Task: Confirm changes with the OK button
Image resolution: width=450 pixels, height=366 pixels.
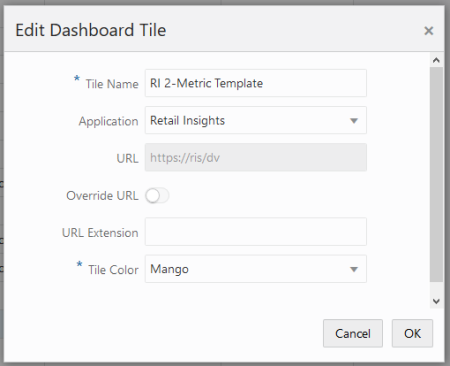Action: click(x=412, y=333)
